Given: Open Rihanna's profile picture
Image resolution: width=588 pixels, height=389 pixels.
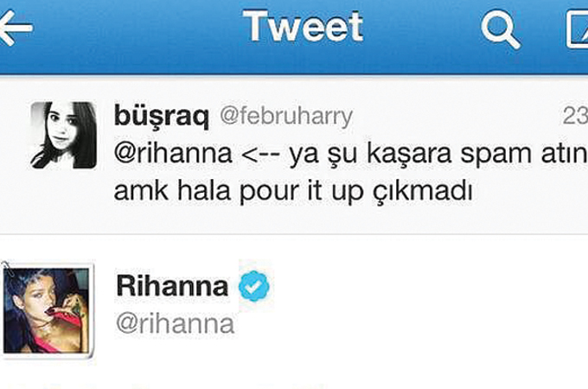Looking at the screenshot, I should pyautogui.click(x=47, y=310).
